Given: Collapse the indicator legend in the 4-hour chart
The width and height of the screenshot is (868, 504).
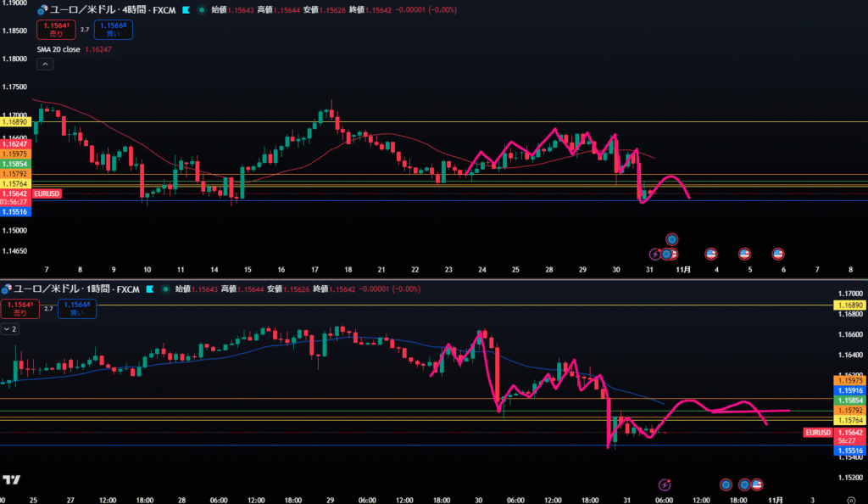Looking at the screenshot, I should pos(45,64).
